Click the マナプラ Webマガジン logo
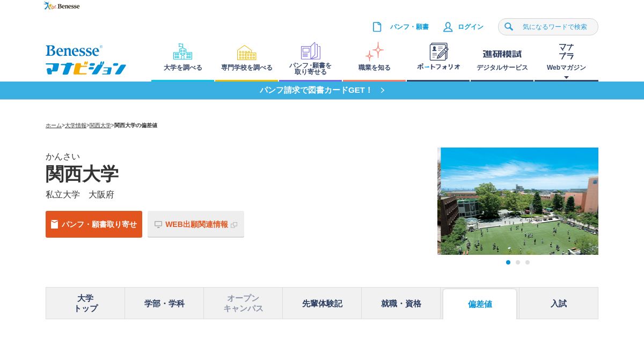Screen dimensions: 644x338 coord(566,52)
